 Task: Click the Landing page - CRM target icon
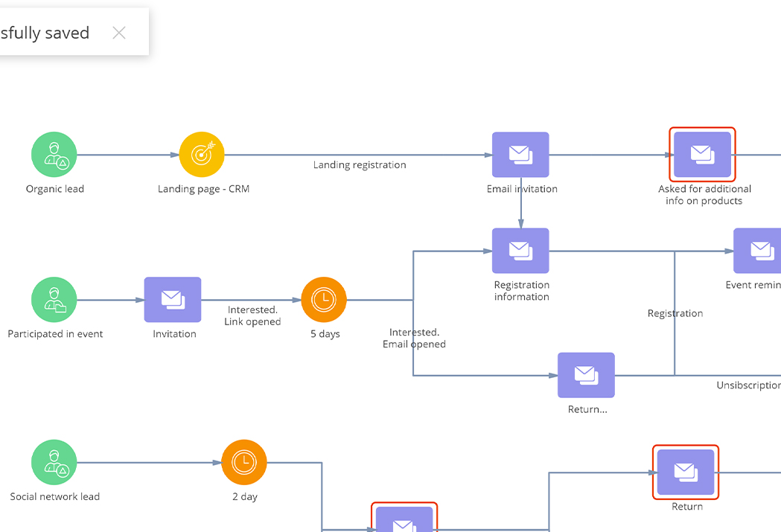tap(201, 155)
